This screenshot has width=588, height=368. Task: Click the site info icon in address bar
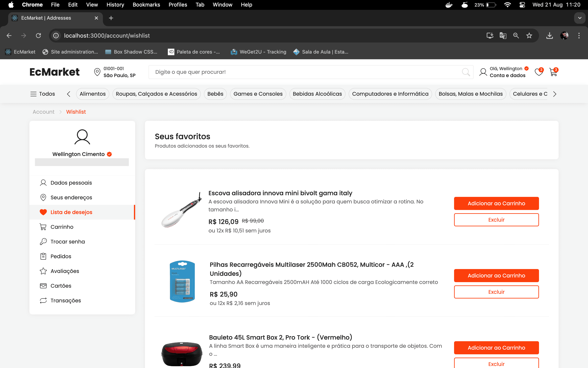click(56, 36)
